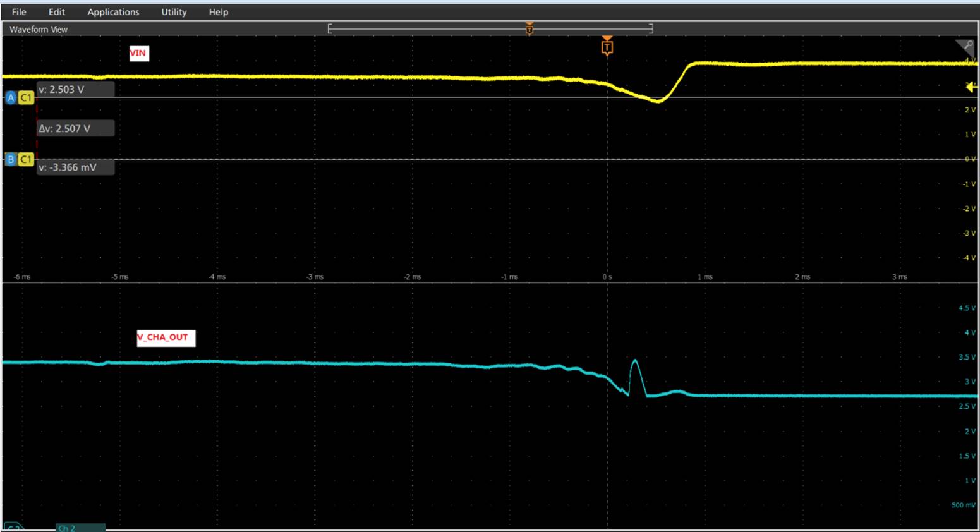Viewport: 980px width, 532px height.
Task: Click the -2 ms time axis label
Action: 412,277
